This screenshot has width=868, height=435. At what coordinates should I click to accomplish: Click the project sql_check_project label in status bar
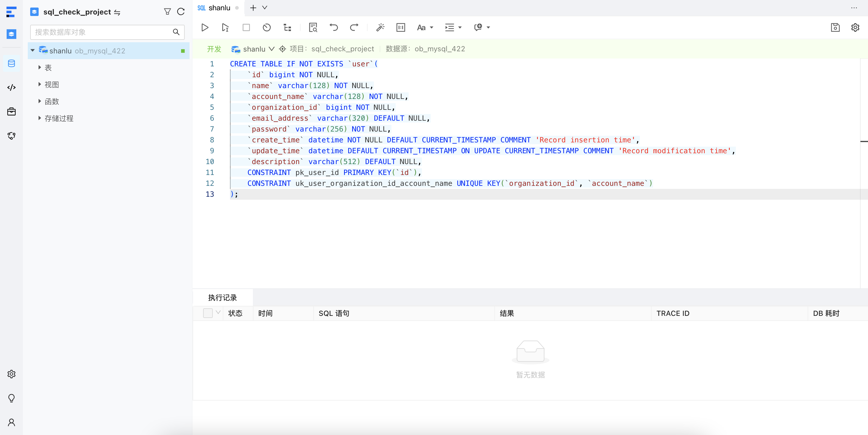click(x=342, y=49)
